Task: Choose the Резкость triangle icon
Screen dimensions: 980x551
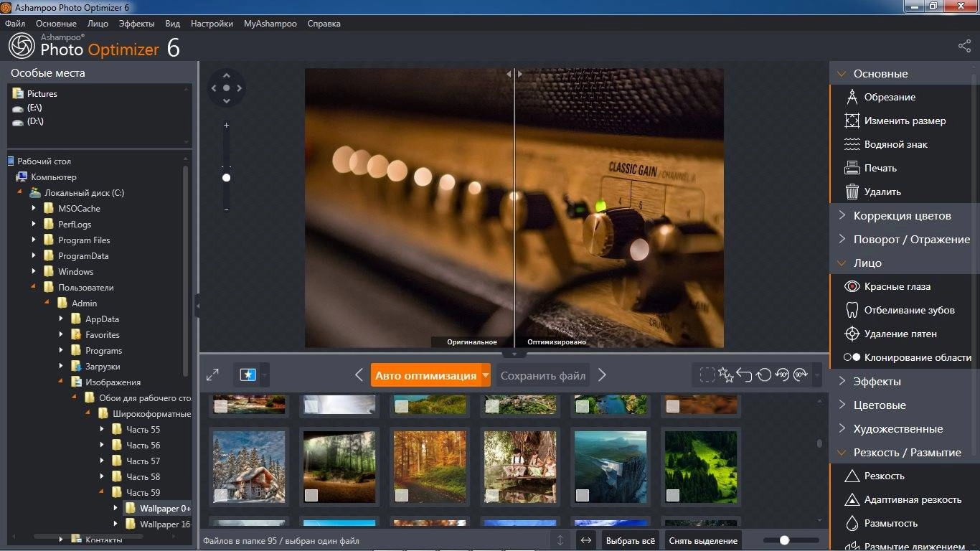Action: pos(852,476)
